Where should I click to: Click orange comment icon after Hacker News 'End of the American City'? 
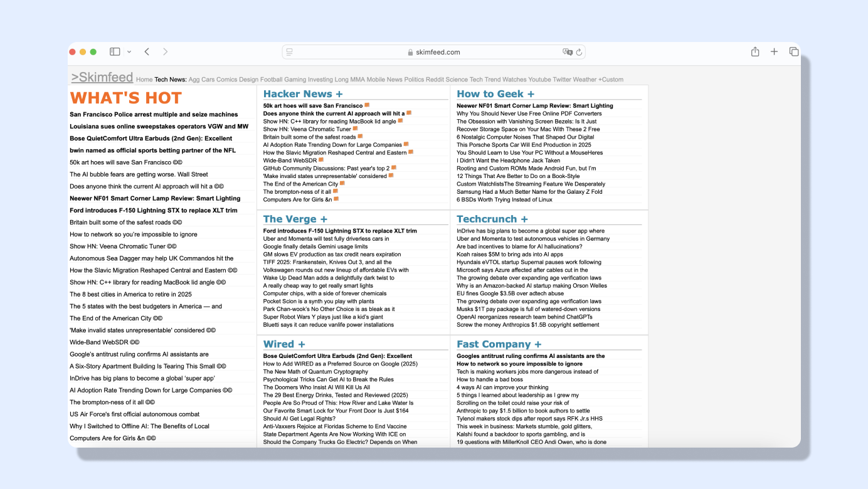(x=342, y=184)
